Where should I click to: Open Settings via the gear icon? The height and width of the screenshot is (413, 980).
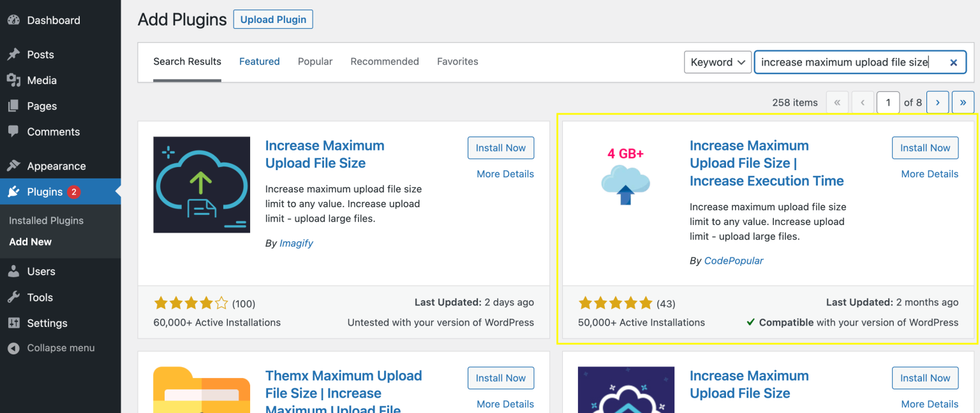click(x=14, y=323)
